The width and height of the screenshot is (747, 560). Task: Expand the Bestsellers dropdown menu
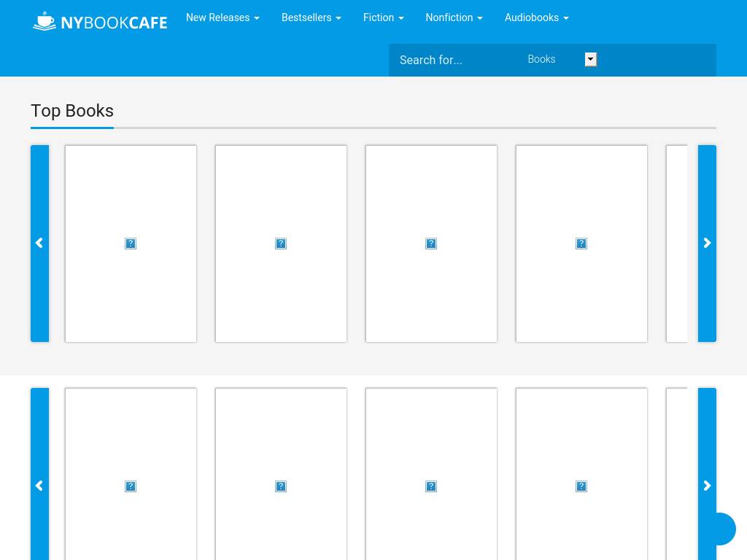coord(311,17)
